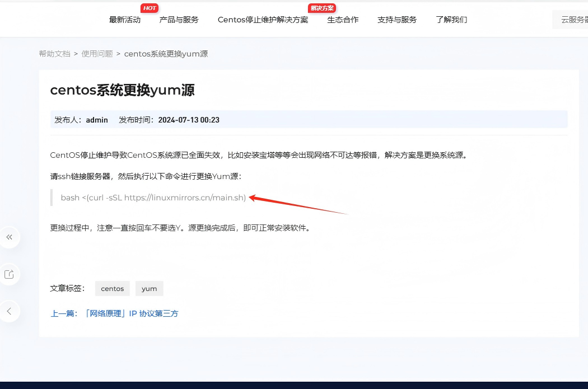Image resolution: width=588 pixels, height=389 pixels.
Task: Select Centos停止维护解决方案 in the navigation
Action: 263,20
